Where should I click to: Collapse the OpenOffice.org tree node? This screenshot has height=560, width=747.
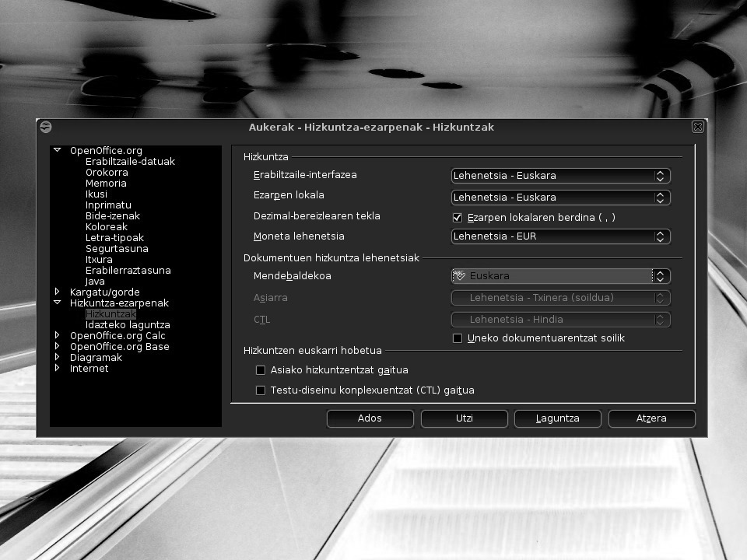tap(57, 150)
